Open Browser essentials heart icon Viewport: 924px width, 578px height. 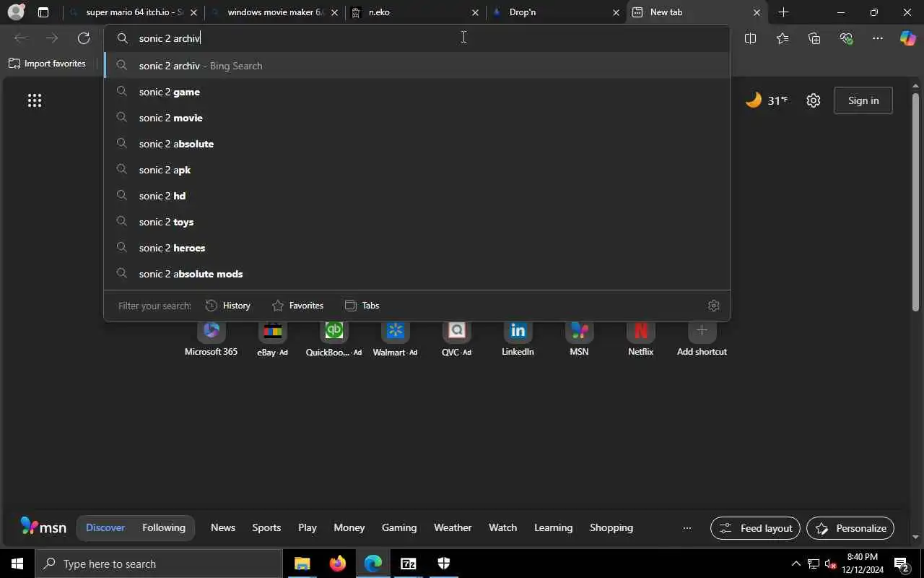[x=846, y=38]
